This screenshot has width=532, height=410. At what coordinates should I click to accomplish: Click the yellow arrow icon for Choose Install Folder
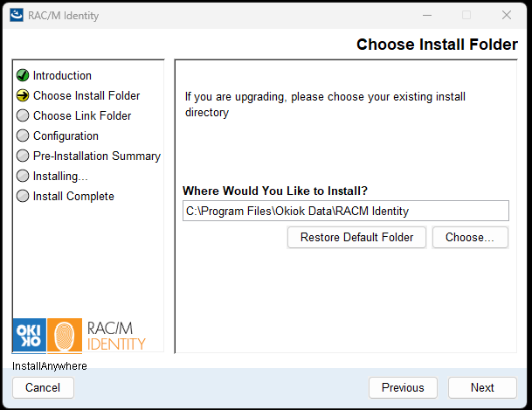23,95
